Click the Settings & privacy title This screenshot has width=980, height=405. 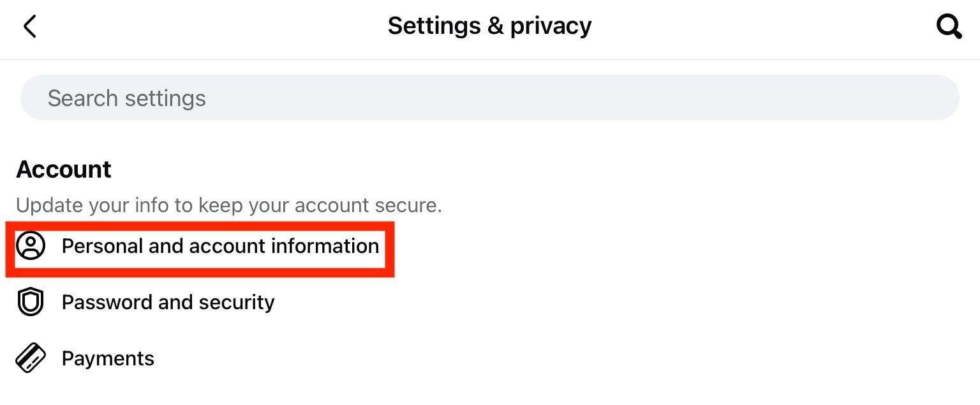(x=489, y=26)
